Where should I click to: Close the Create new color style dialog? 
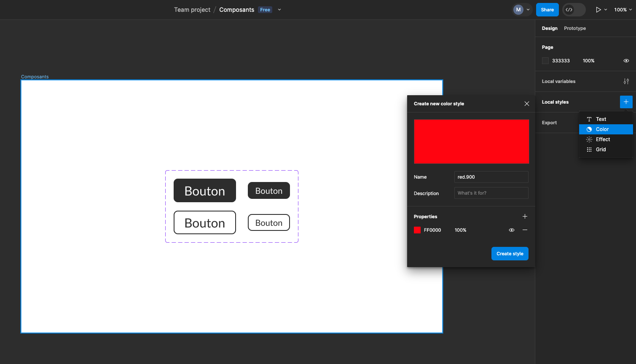click(x=526, y=104)
